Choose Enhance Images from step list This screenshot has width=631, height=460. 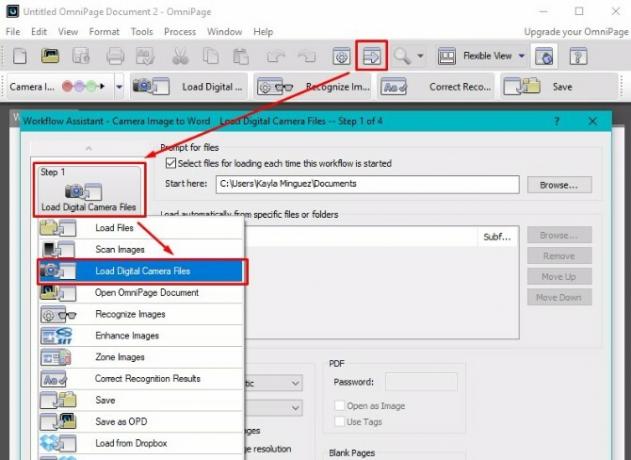(141, 336)
